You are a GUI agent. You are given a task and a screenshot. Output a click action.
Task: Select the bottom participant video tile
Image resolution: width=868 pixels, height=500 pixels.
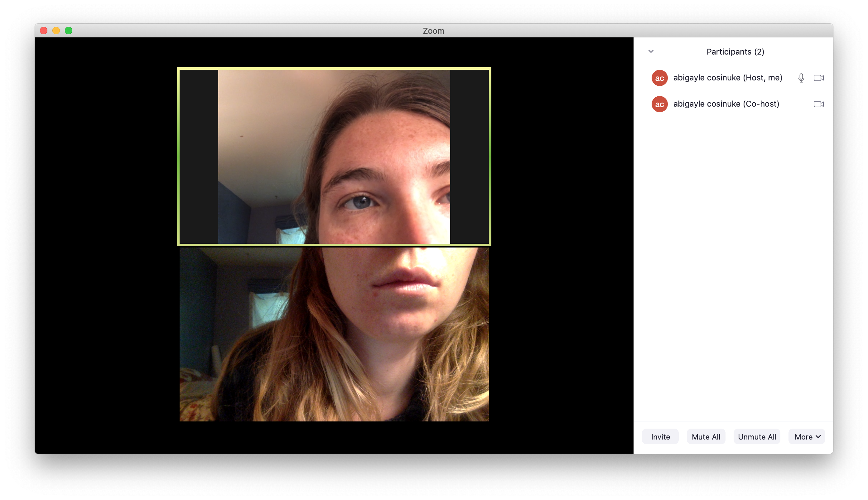pyautogui.click(x=334, y=334)
